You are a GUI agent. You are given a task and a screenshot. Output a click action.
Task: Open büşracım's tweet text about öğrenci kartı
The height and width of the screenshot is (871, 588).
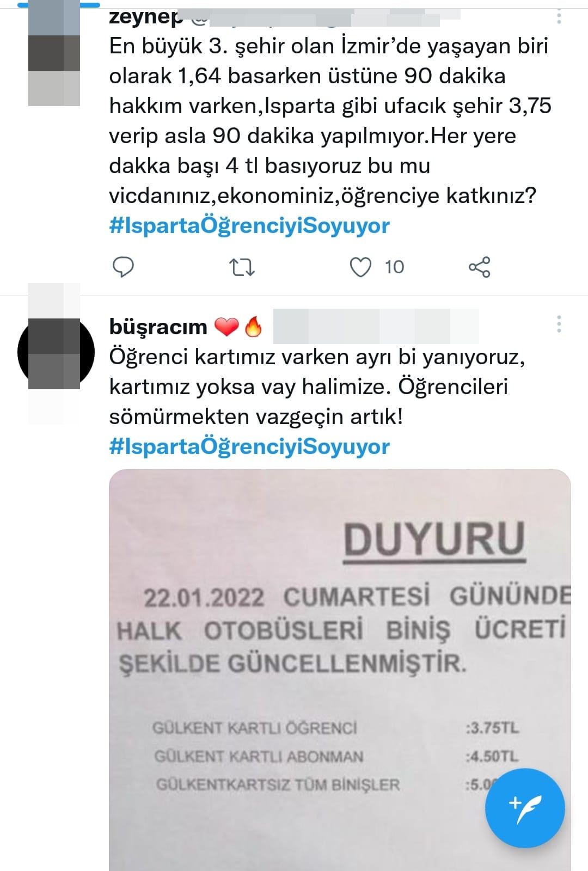pyautogui.click(x=317, y=387)
